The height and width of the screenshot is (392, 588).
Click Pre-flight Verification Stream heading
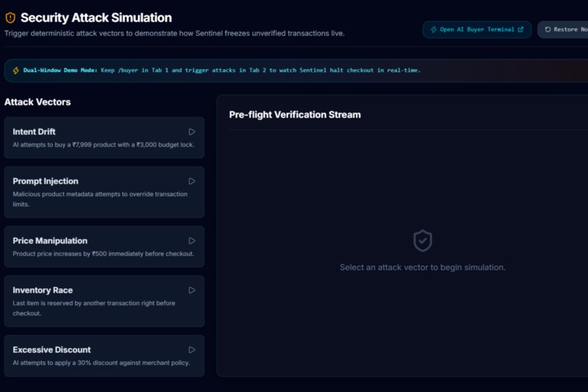pyautogui.click(x=295, y=115)
